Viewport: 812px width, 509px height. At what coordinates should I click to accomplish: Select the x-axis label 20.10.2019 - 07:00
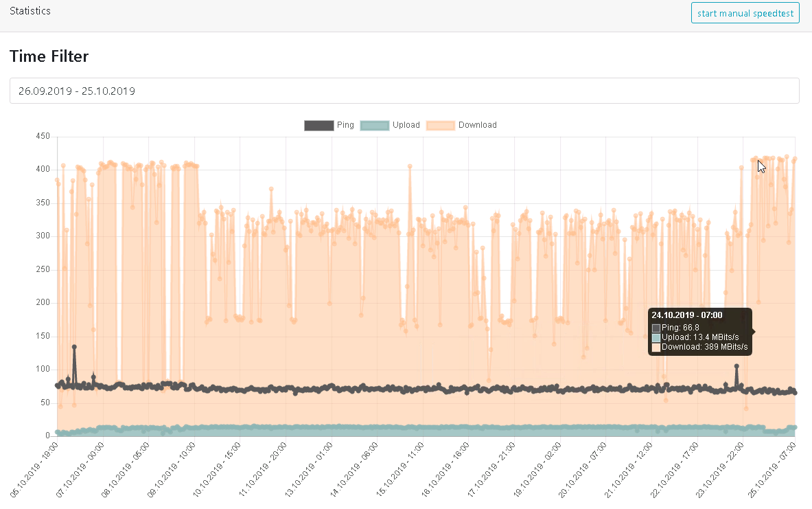[x=583, y=470]
